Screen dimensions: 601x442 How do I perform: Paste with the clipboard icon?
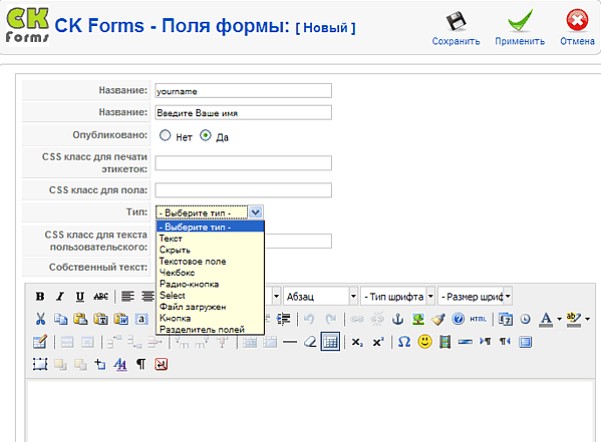80,319
